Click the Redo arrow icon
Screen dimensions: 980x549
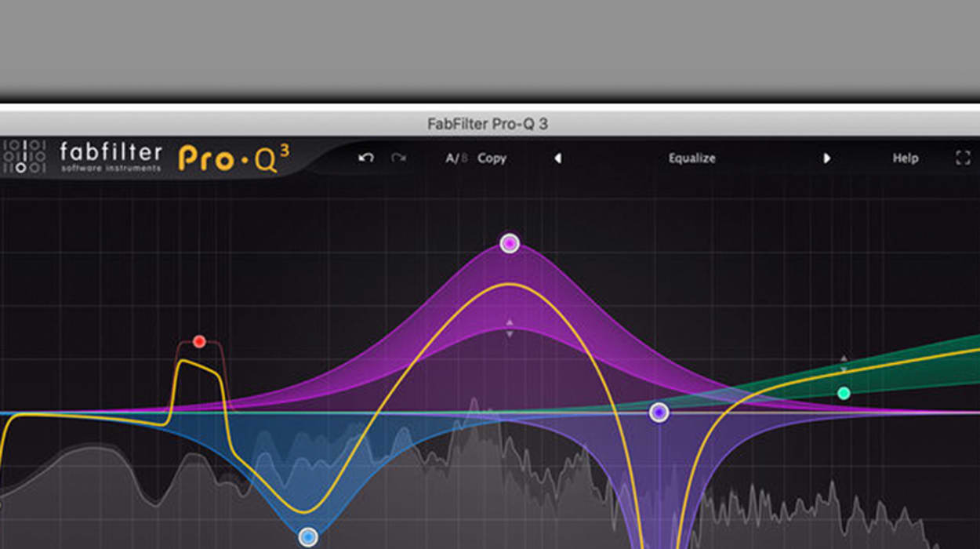tap(398, 158)
